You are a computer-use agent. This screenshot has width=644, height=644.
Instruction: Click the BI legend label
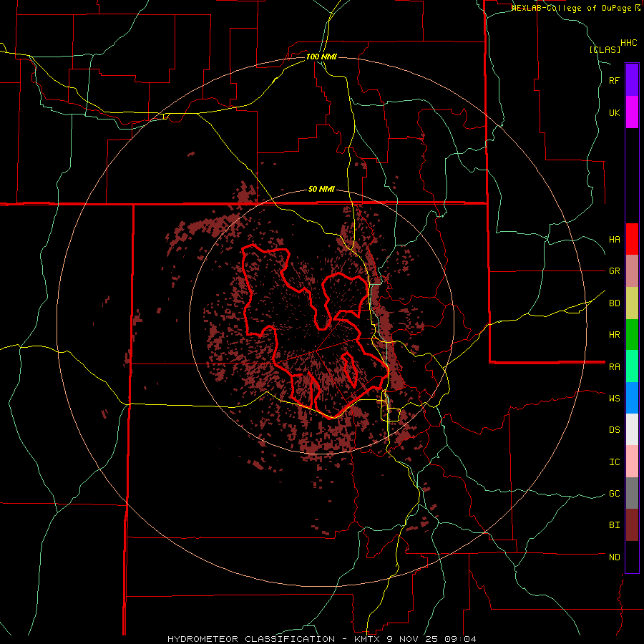(x=614, y=525)
